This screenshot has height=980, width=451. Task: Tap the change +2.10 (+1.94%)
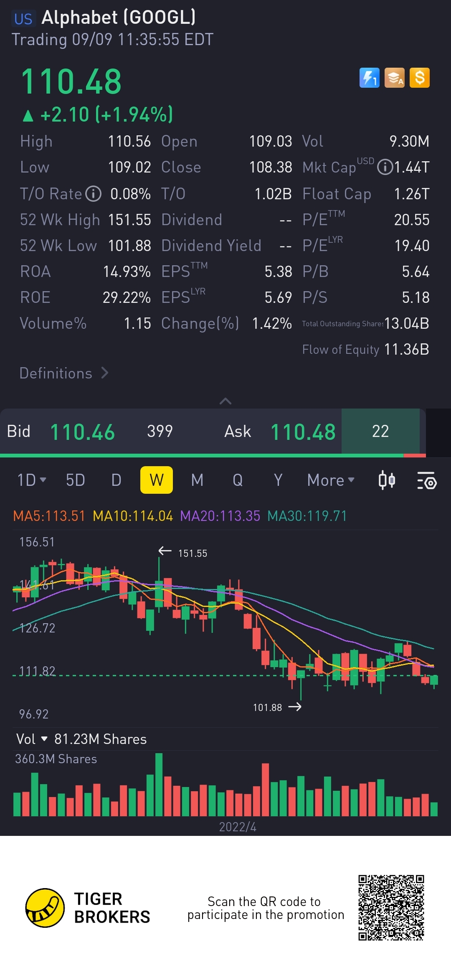tap(98, 114)
